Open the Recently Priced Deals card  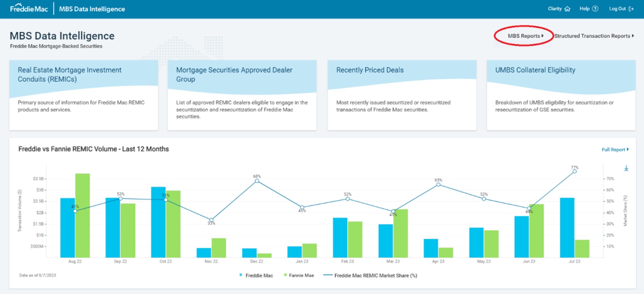[x=402, y=95]
